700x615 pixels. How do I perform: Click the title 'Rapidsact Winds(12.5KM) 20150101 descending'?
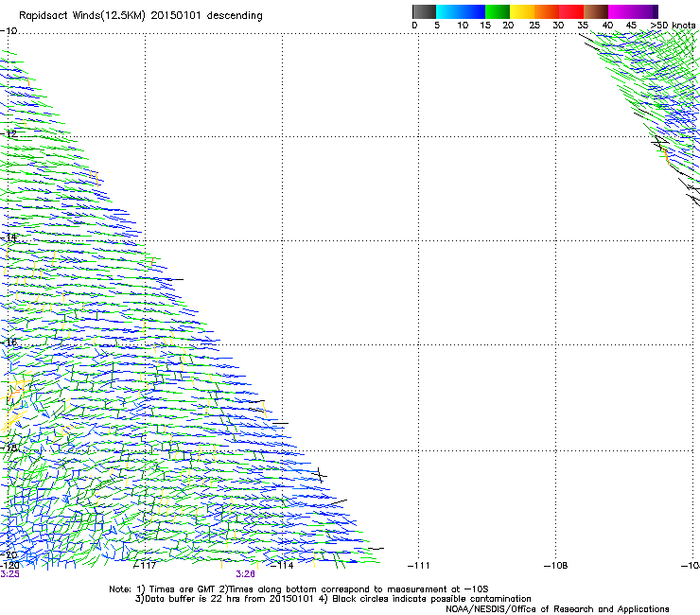tap(141, 16)
